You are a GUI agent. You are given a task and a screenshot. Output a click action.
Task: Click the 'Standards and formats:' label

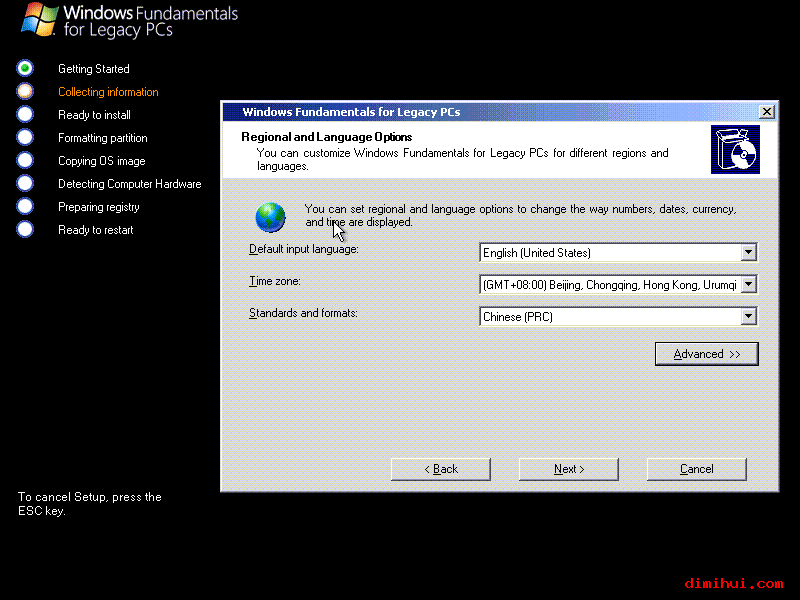pos(303,313)
